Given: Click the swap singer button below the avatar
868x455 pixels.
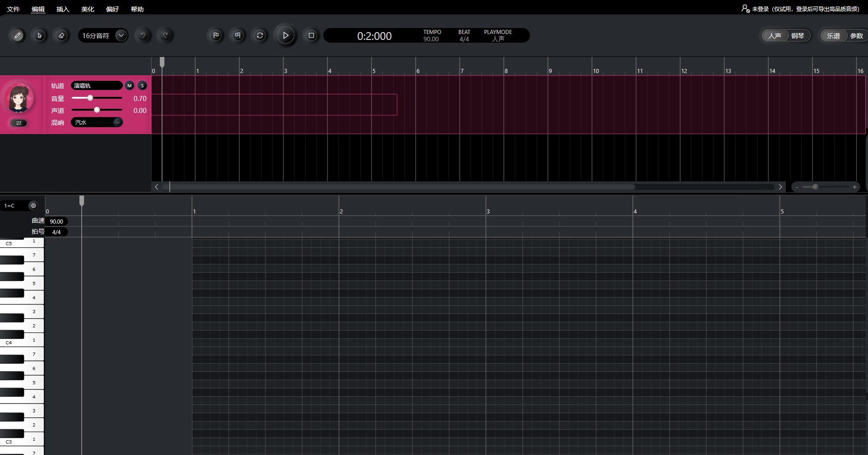Looking at the screenshot, I should click(x=19, y=123).
